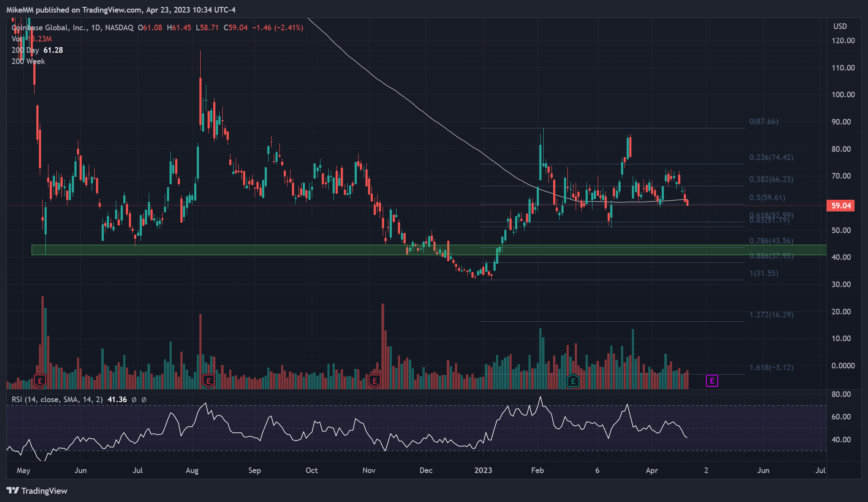Select the Fib level 0.382(66.23) label

[771, 179]
